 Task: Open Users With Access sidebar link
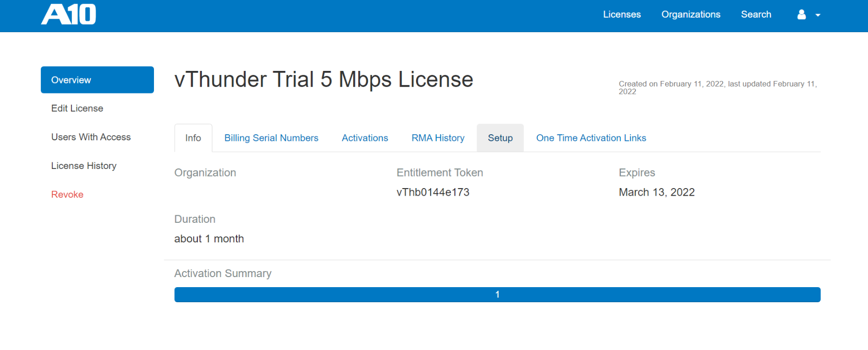pyautogui.click(x=91, y=137)
